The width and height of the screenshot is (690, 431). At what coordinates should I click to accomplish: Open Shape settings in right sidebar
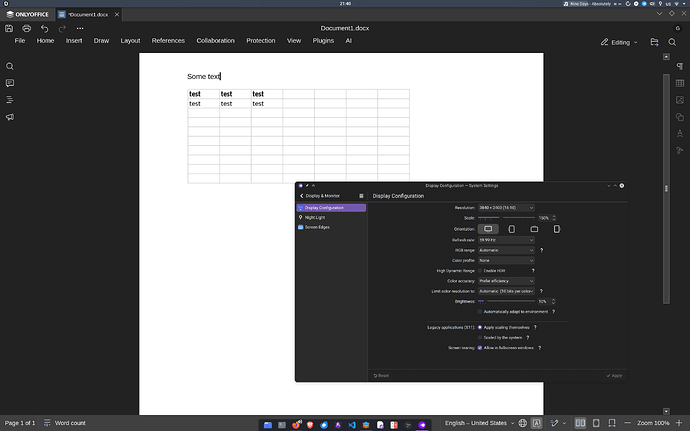680,117
